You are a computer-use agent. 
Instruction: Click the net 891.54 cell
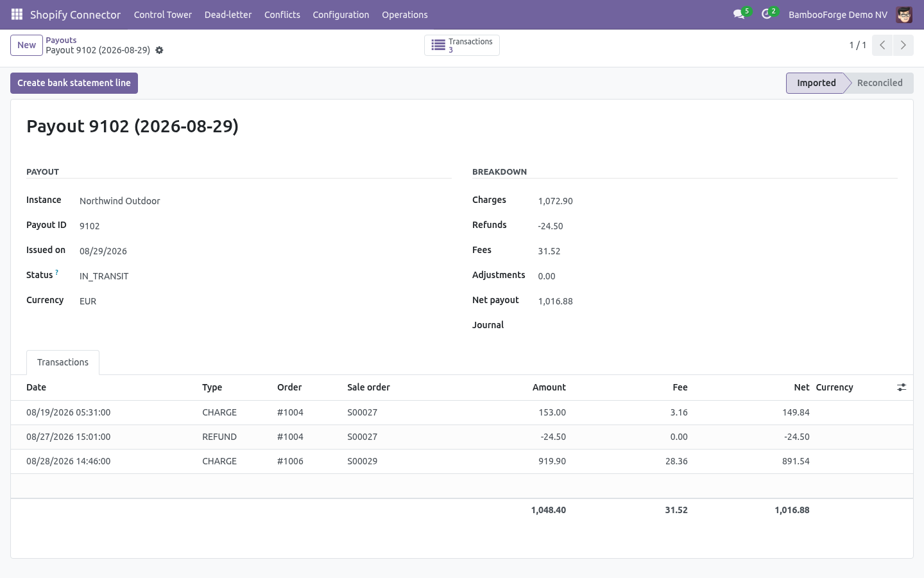coord(796,461)
